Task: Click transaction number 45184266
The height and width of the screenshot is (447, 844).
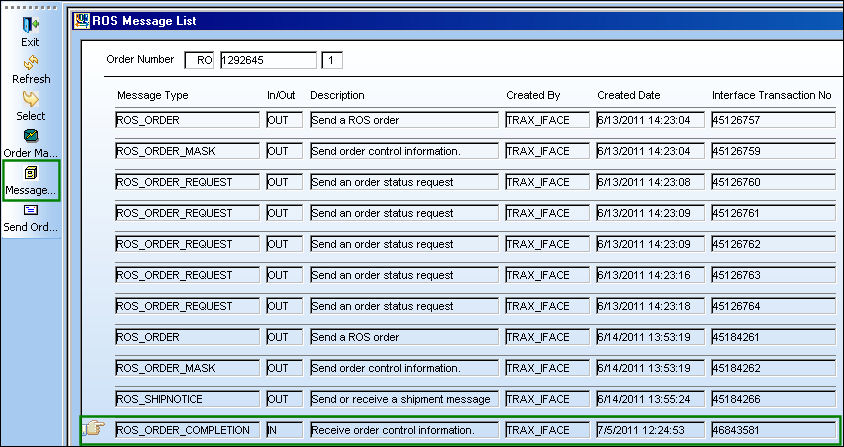Action: (773, 399)
